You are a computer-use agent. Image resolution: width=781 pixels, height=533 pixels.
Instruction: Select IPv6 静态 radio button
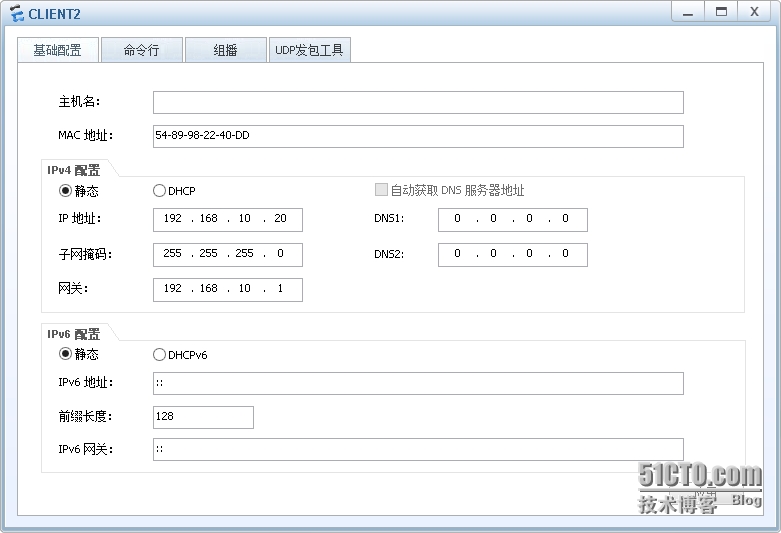coord(65,354)
